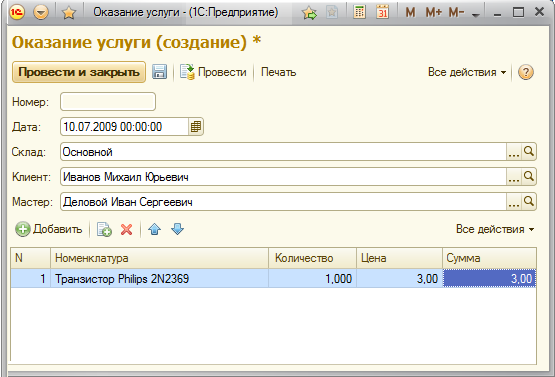Click the 'Номер' input field
Screen dimensions: 555x377
tap(108, 102)
